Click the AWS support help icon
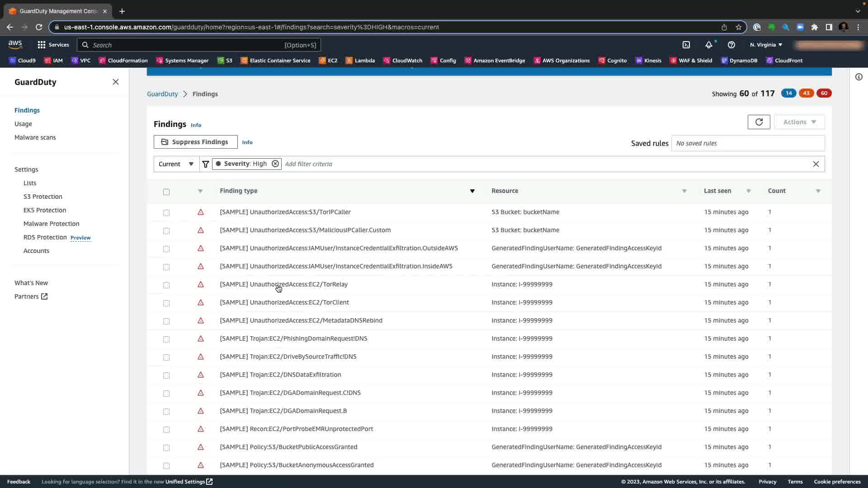The height and width of the screenshot is (488, 868). [731, 45]
